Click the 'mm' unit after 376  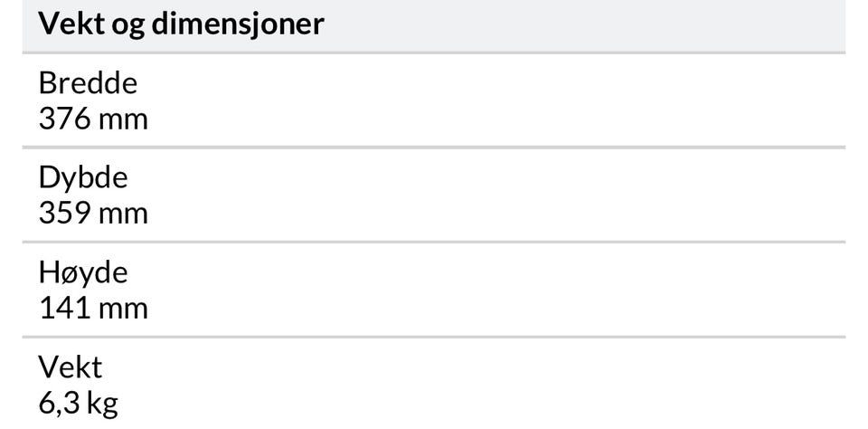[124, 119]
